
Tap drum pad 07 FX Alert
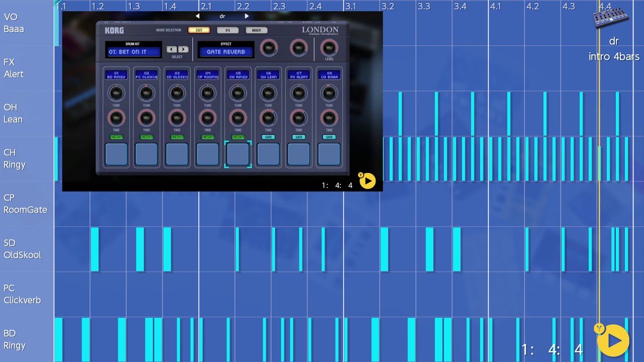[x=299, y=154]
